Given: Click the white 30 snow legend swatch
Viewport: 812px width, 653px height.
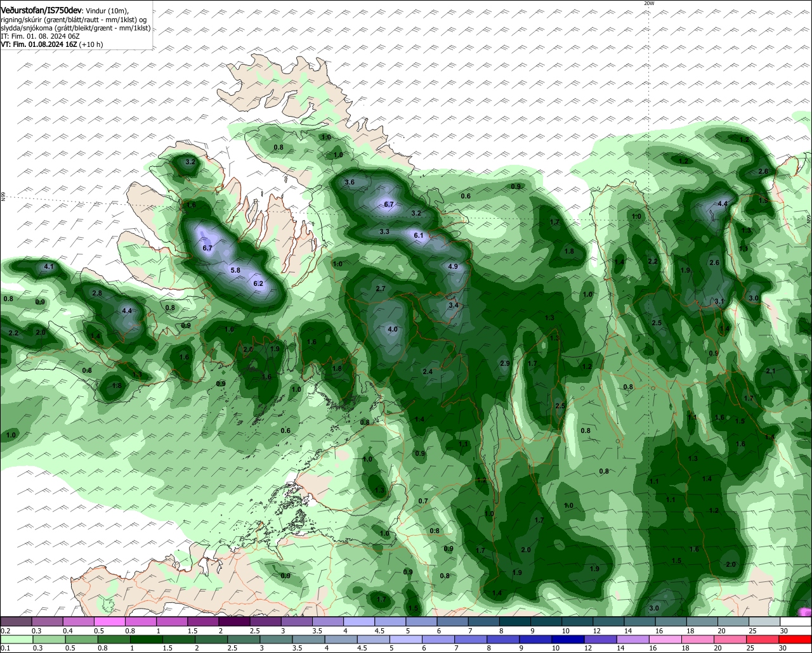Looking at the screenshot, I should [x=796, y=621].
